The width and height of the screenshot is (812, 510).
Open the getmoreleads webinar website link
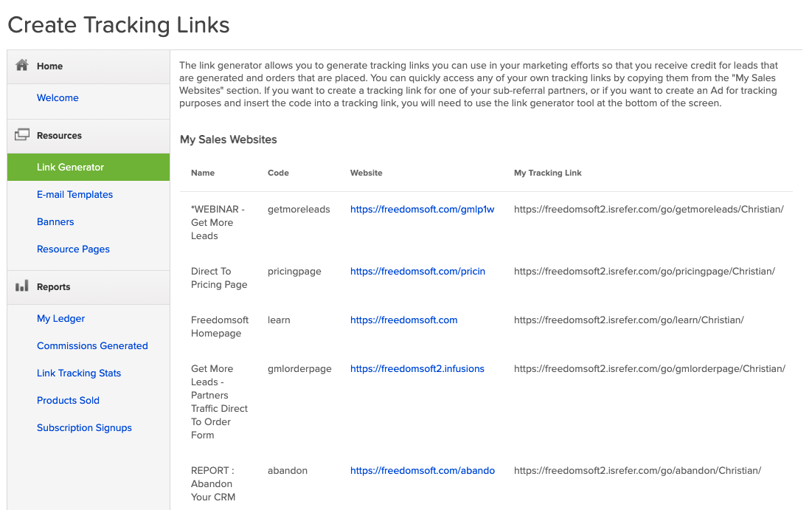pos(422,209)
